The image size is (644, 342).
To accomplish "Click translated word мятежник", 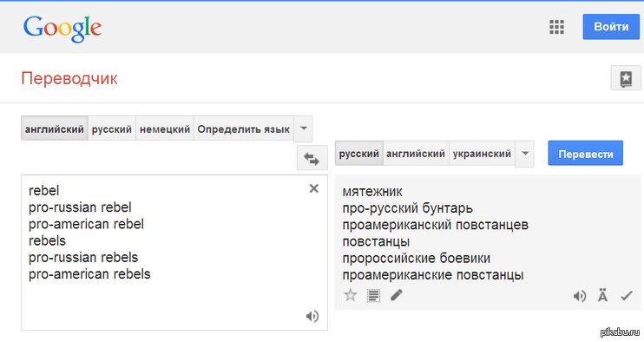I will [x=372, y=191].
